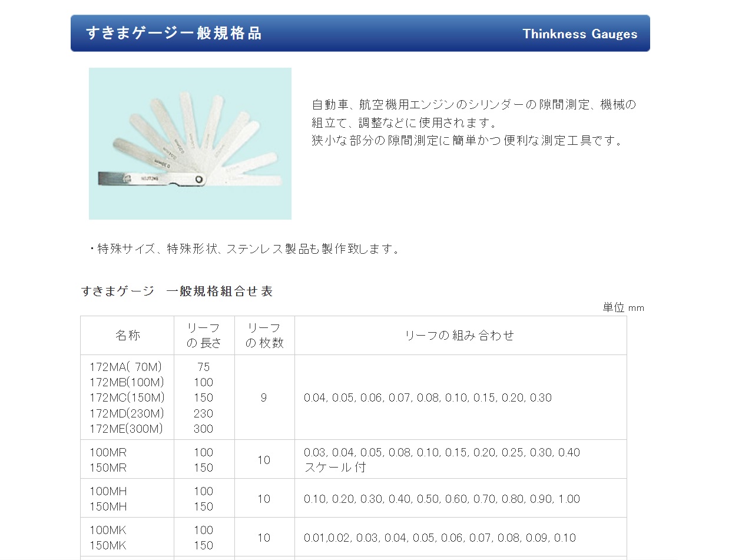Select the model name '172MB(100M)'
The width and height of the screenshot is (732, 560).
[127, 382]
